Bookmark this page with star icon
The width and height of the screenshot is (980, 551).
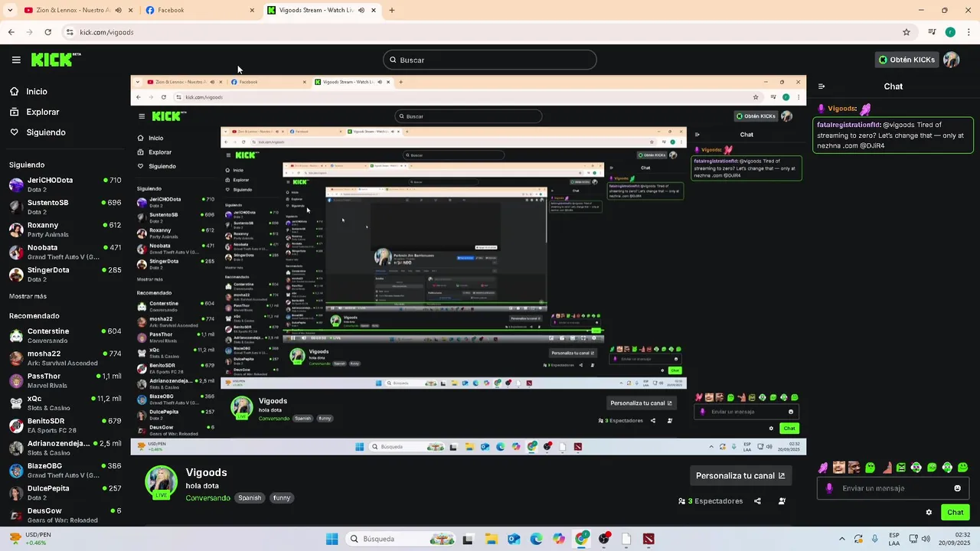(x=906, y=32)
